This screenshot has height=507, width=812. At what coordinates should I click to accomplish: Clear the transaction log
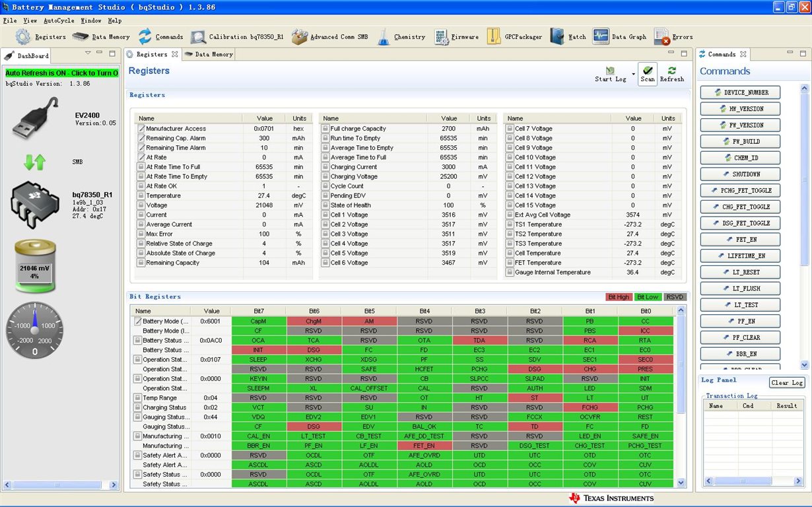tap(787, 383)
